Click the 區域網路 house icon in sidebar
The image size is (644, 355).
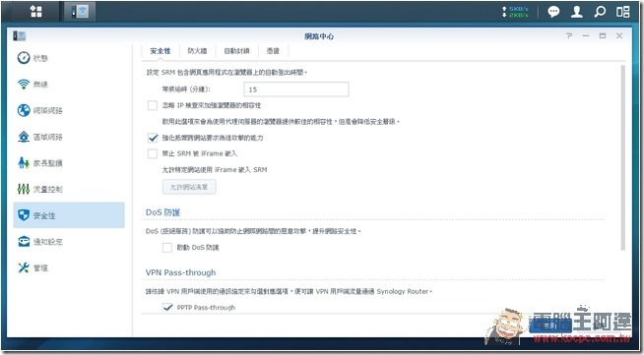pos(24,137)
